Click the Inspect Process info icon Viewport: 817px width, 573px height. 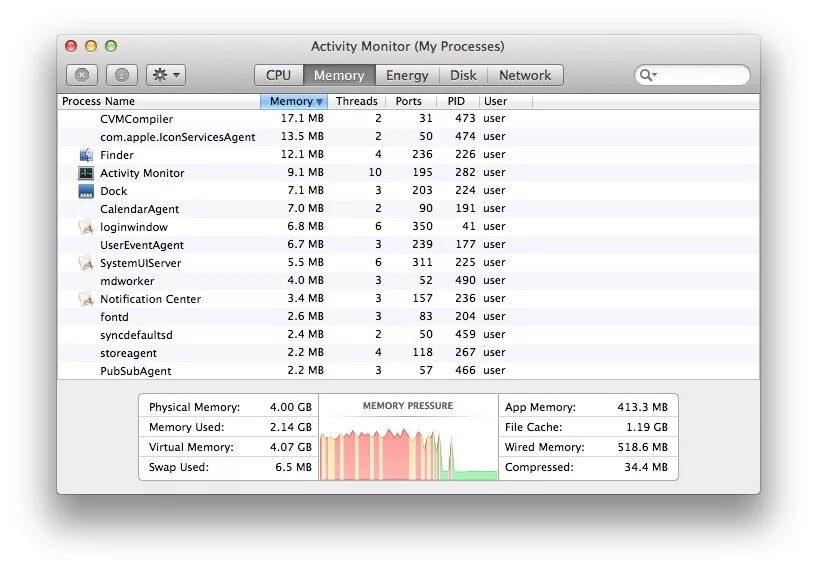click(x=121, y=75)
